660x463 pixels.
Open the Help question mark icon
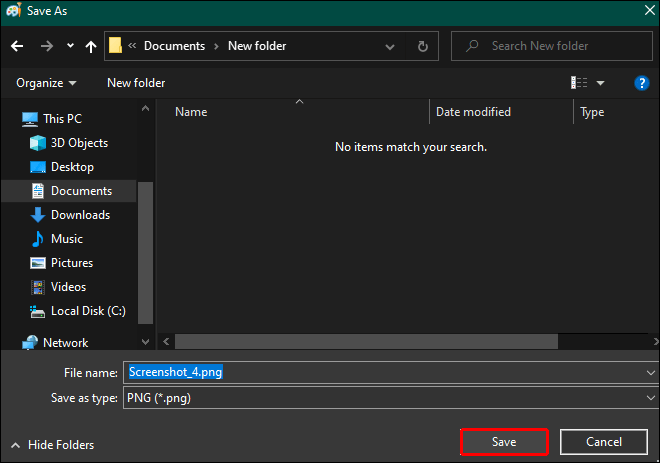[x=641, y=83]
